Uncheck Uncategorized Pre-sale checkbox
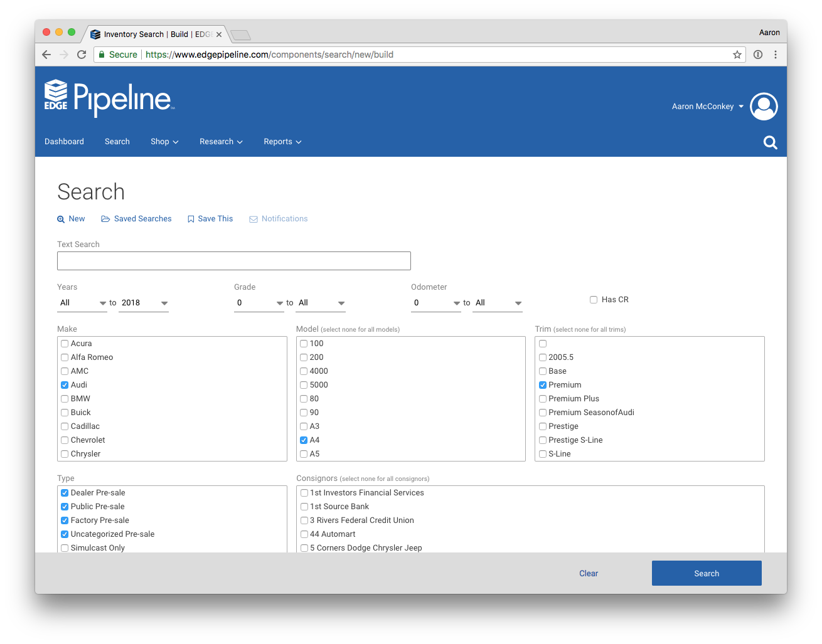The width and height of the screenshot is (822, 644). [65, 534]
